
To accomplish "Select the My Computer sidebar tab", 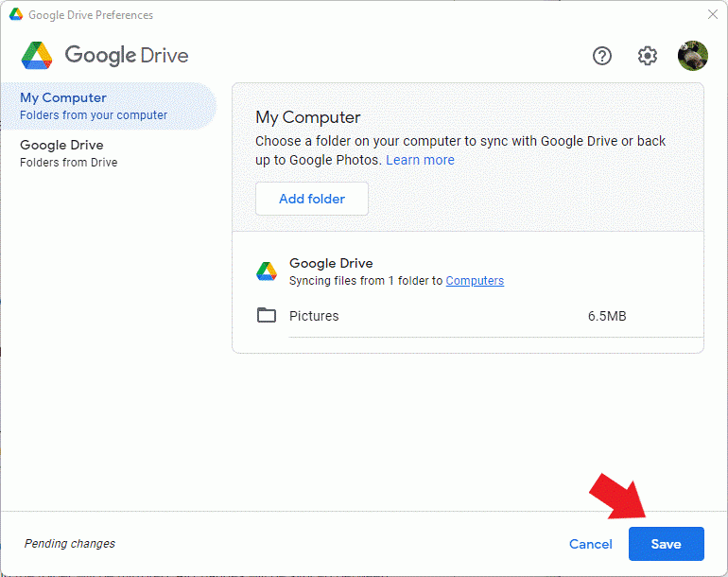I will click(108, 106).
